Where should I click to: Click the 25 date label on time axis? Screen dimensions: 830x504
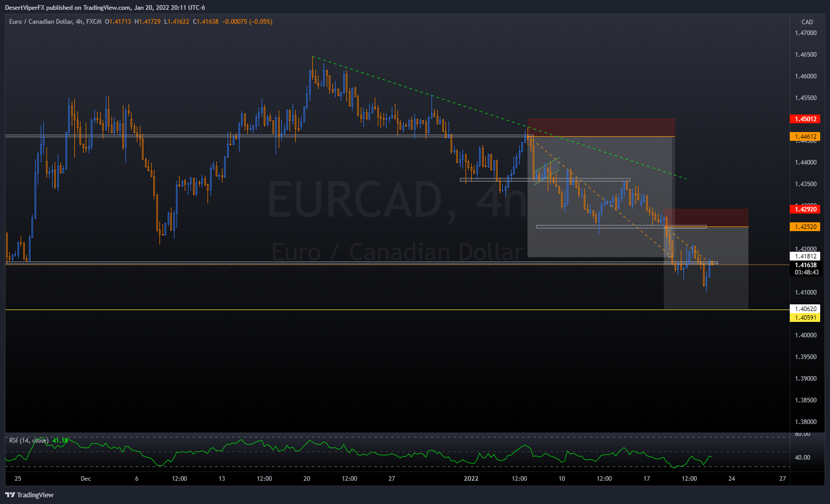18,479
